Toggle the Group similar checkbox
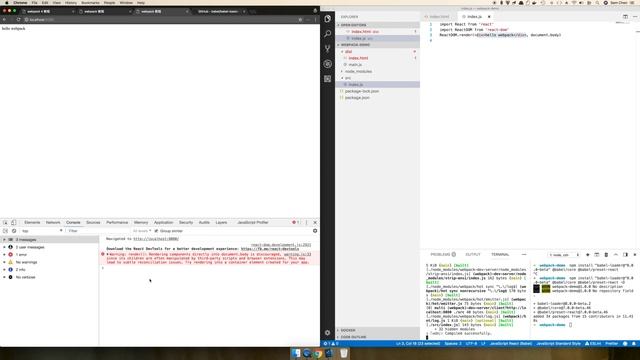 [x=156, y=231]
